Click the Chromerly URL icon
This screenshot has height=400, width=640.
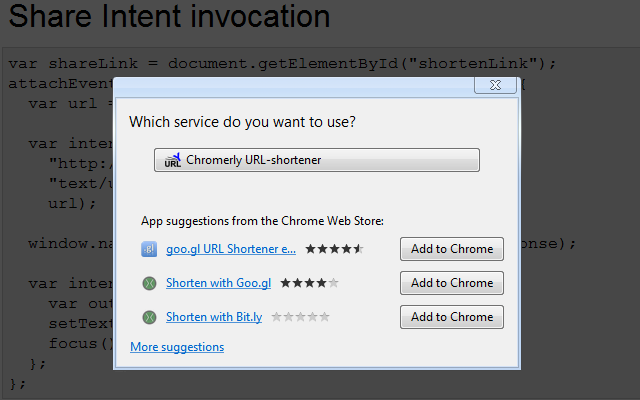(172, 160)
